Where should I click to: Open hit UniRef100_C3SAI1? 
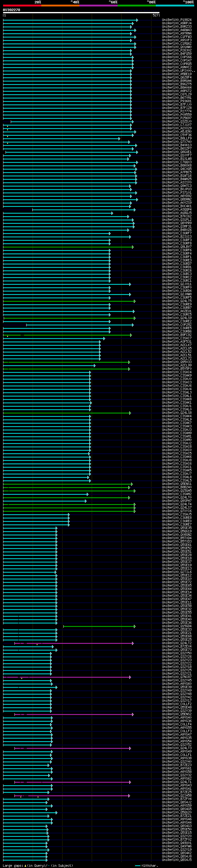point(176,467)
